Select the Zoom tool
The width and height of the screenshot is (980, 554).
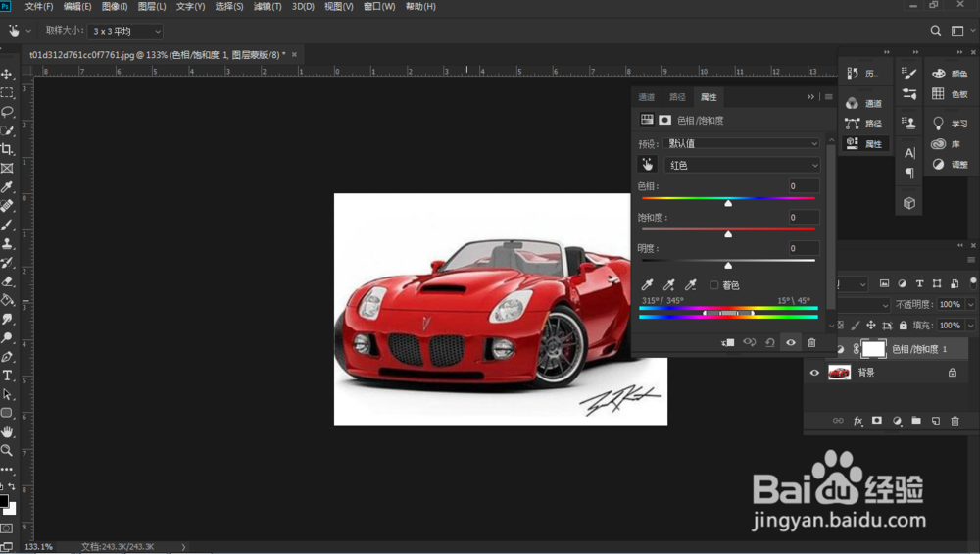click(x=7, y=450)
